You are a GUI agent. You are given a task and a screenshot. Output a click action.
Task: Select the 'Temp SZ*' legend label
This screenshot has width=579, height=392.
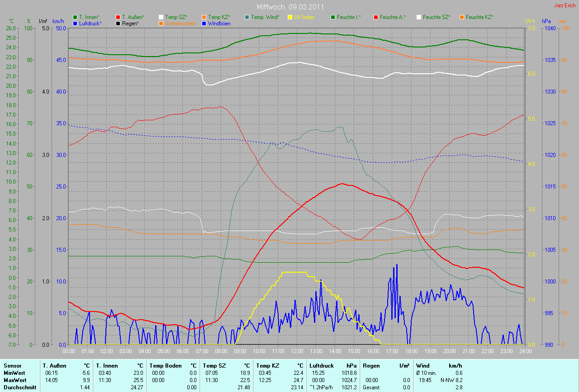pyautogui.click(x=176, y=17)
